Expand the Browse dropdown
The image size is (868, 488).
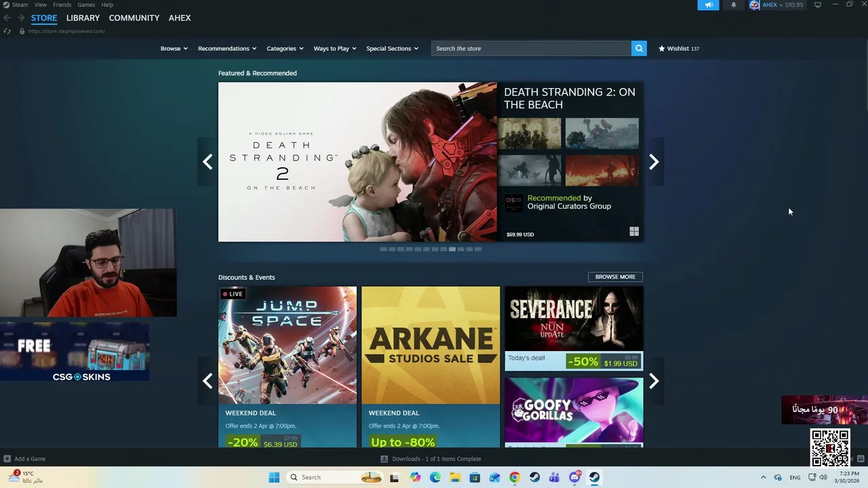(174, 48)
